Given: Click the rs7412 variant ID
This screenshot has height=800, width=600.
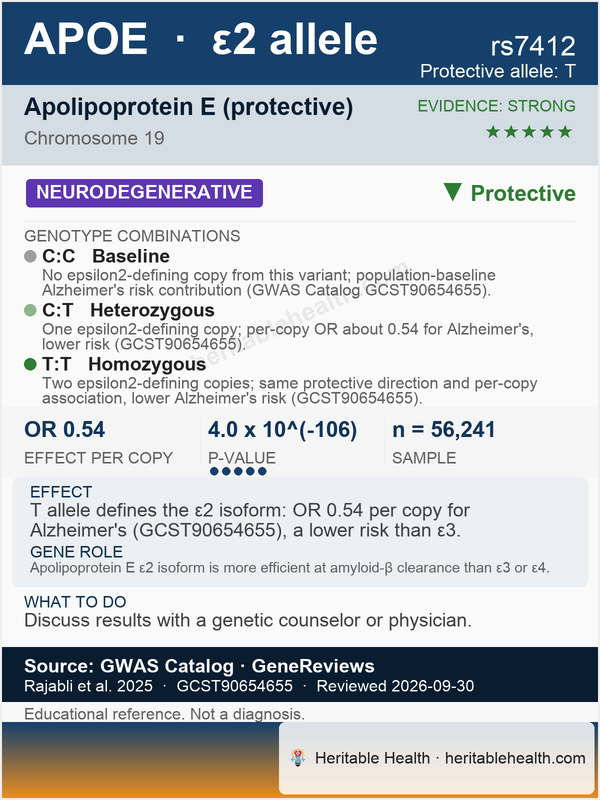Looking at the screenshot, I should (x=533, y=46).
